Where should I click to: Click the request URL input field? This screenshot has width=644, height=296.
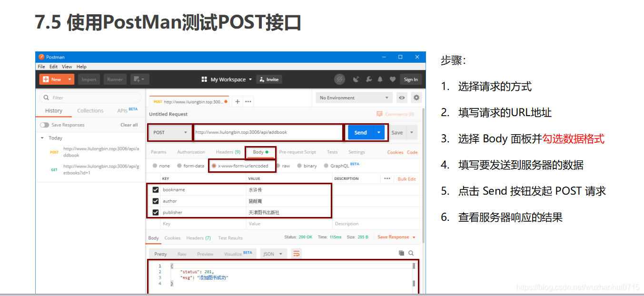click(268, 132)
